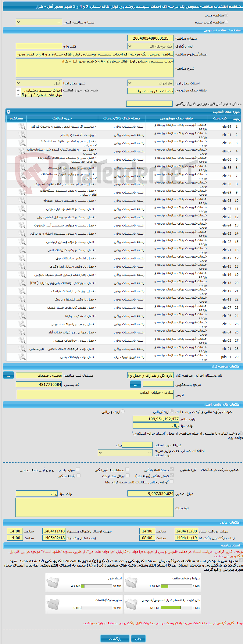This screenshot has width=243, height=644.
Task: Open the view icon for row elc-30
Action: (22, 184)
